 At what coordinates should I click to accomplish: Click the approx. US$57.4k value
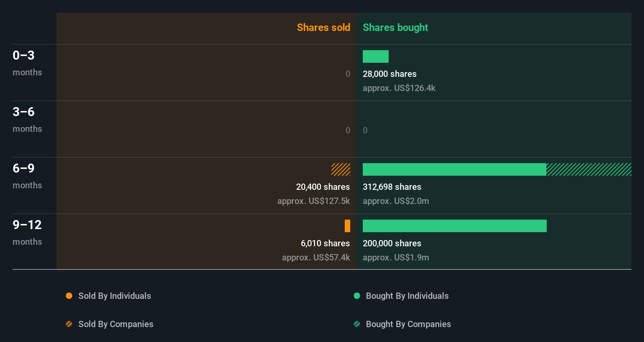click(x=316, y=257)
